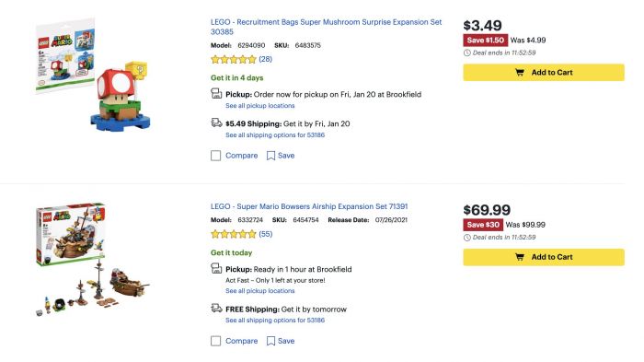Click the shipping truck icon beside $5.49 Shipping
The image size is (644, 362).
(x=216, y=123)
